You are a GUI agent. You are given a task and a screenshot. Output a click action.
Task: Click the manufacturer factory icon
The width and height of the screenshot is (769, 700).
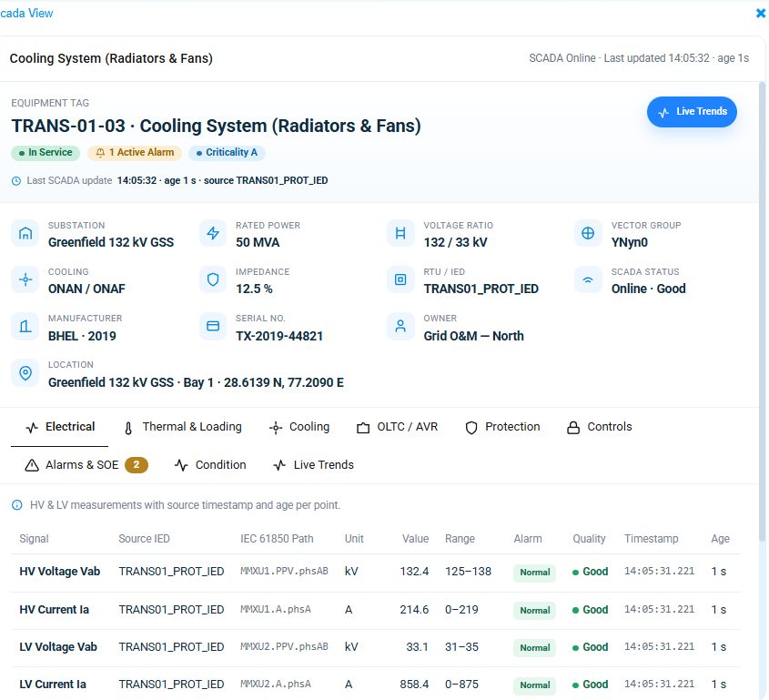pyautogui.click(x=25, y=326)
